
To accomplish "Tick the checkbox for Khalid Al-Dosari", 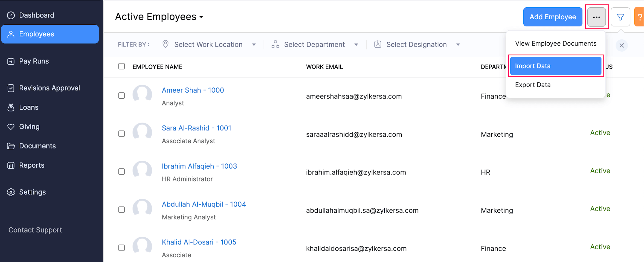I will coord(122,247).
